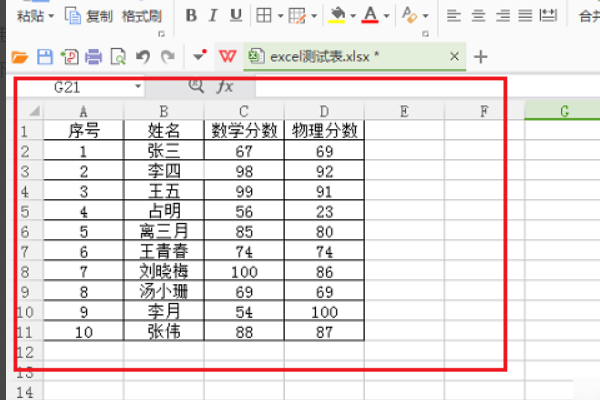The image size is (600, 400).
Task: Click the save disk icon
Action: pyautogui.click(x=45, y=57)
